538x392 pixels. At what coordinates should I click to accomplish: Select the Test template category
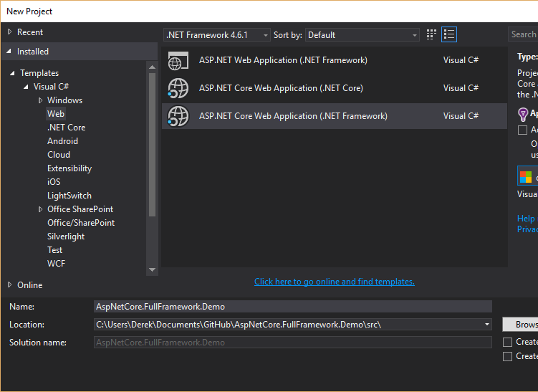[55, 250]
